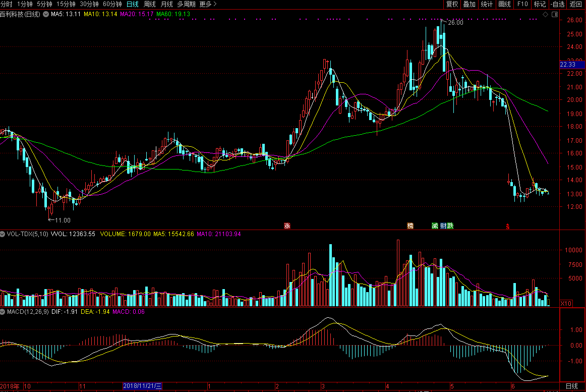Click the 返回 back button
Screen dimensions: 586x392
tap(575, 4)
